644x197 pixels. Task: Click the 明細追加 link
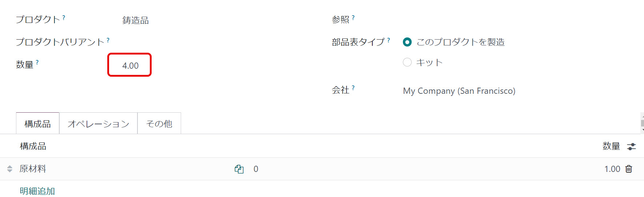point(37,191)
